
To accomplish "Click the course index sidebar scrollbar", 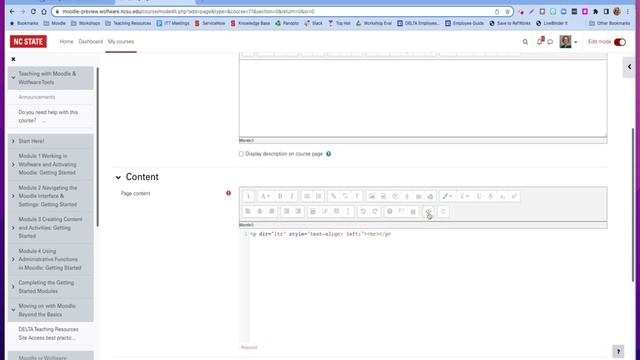I will 97,147.
